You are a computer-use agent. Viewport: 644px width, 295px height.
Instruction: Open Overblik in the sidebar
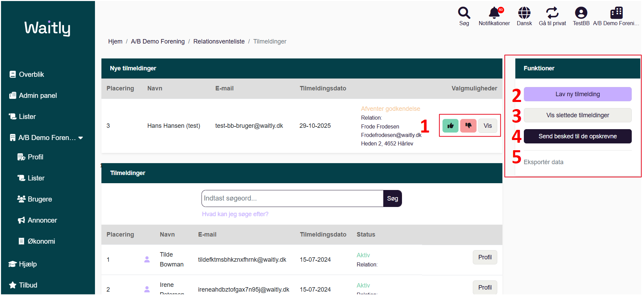27,74
